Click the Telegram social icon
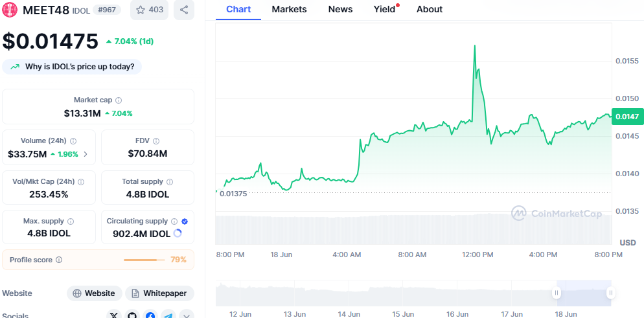 point(168,315)
